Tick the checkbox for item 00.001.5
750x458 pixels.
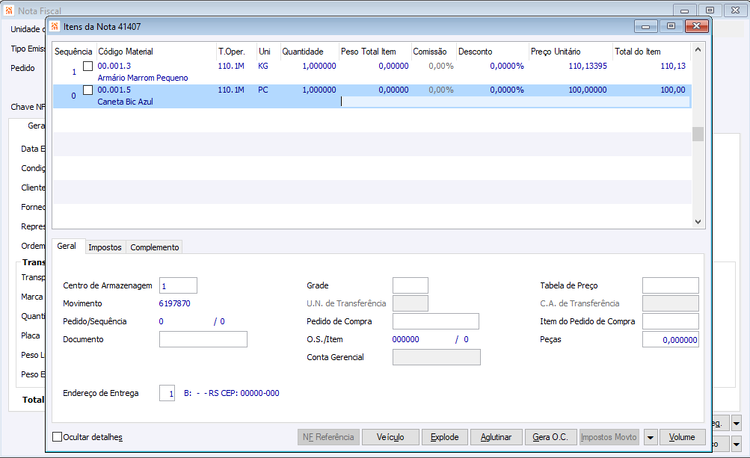[88, 90]
